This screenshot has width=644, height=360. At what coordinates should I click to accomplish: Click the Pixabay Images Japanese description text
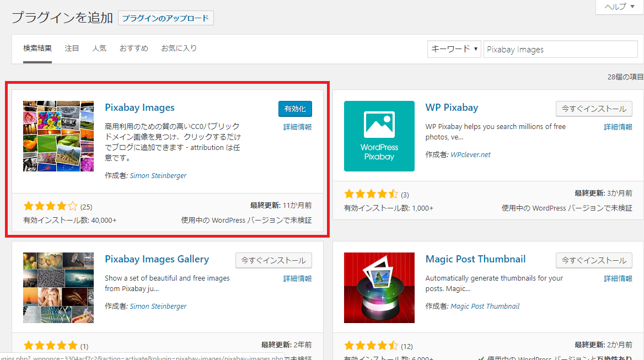(x=173, y=142)
